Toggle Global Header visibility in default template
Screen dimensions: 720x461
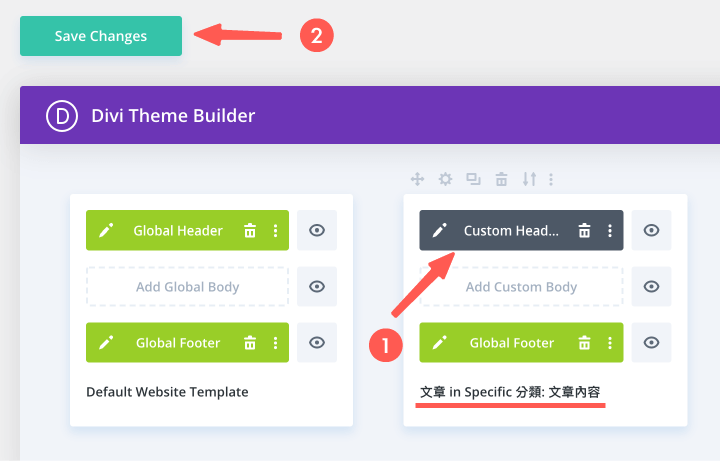317,230
